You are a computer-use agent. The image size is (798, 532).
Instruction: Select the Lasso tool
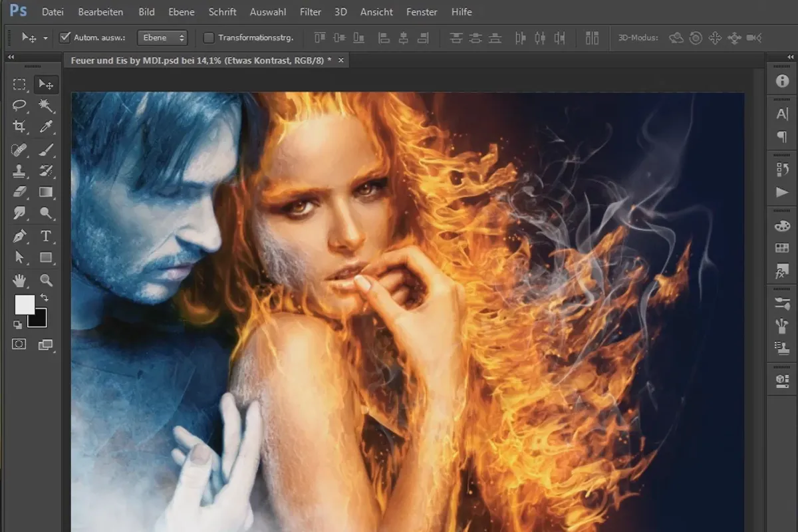tap(19, 105)
